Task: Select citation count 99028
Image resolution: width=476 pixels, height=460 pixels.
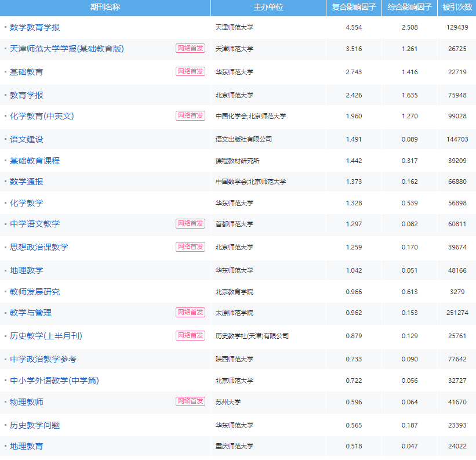Action: click(457, 116)
